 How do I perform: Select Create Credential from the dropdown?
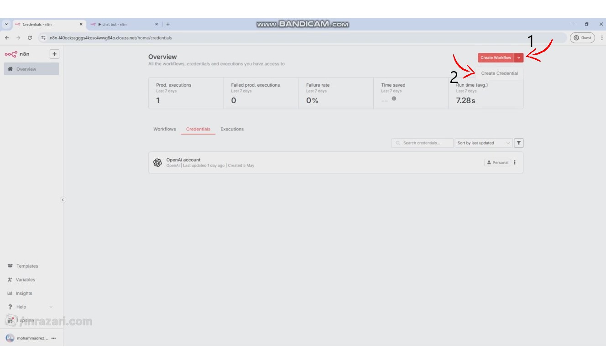[499, 73]
